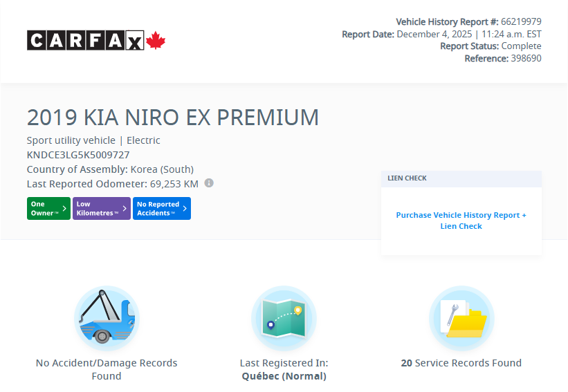The height and width of the screenshot is (392, 568).
Task: Click the VIN KNDCE3LG5K5009727 text
Action: pos(78,155)
